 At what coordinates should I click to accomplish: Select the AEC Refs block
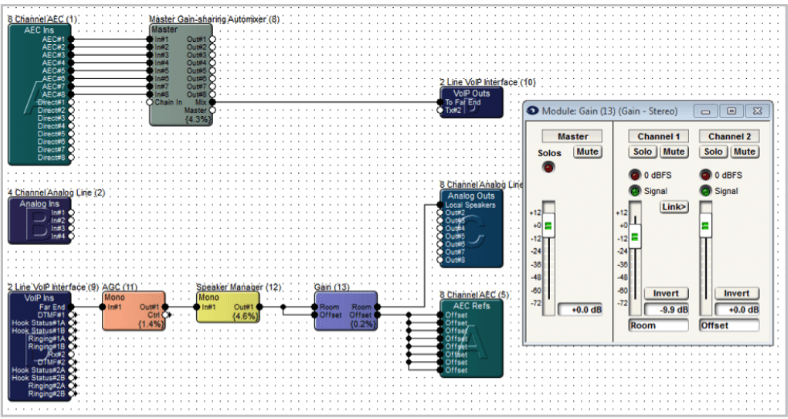[471, 338]
